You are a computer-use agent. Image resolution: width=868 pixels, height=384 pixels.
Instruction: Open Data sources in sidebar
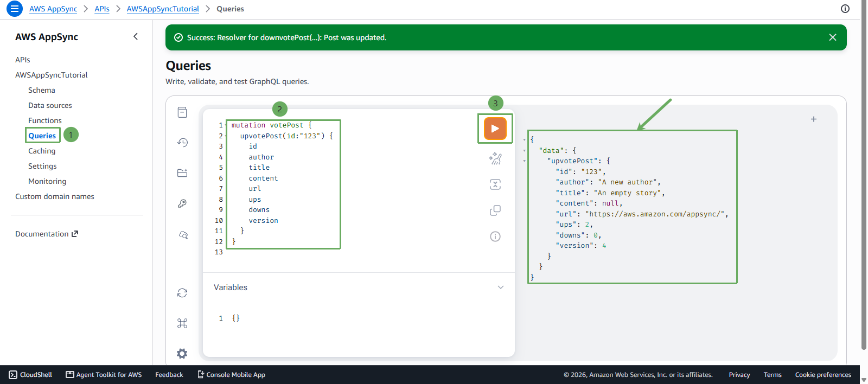pos(50,105)
